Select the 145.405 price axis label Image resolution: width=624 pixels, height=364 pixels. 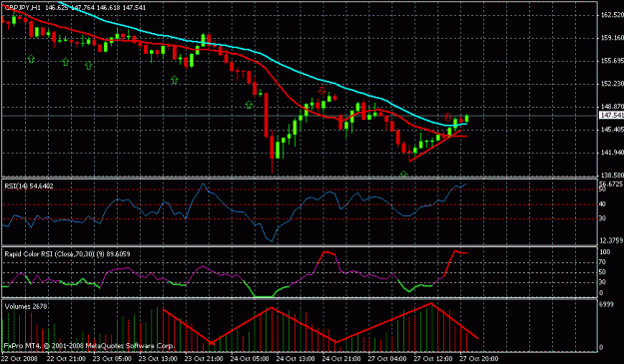[x=612, y=130]
